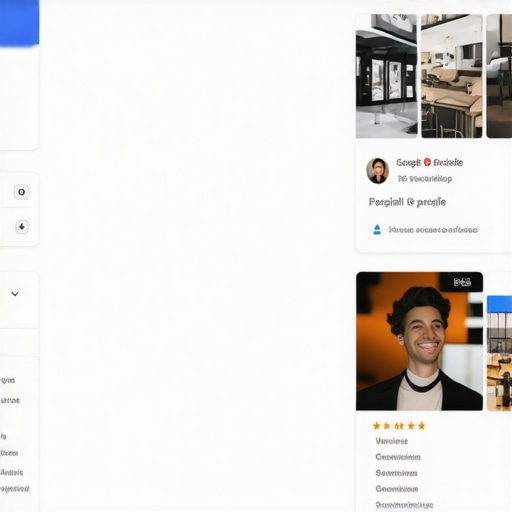Screen dimensions: 512x512
Task: Open the beige lounge interior photo
Action: (452, 76)
